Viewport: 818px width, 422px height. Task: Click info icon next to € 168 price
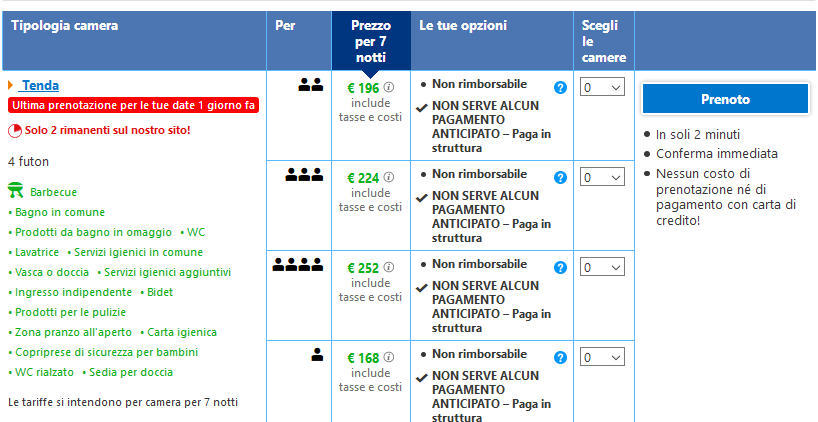[389, 357]
